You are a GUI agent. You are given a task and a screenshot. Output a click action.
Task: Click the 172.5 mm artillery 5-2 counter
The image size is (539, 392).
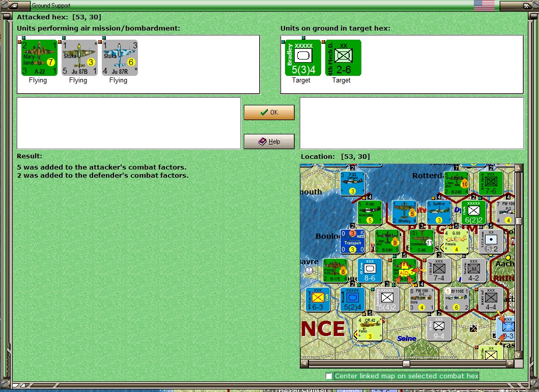point(491,241)
